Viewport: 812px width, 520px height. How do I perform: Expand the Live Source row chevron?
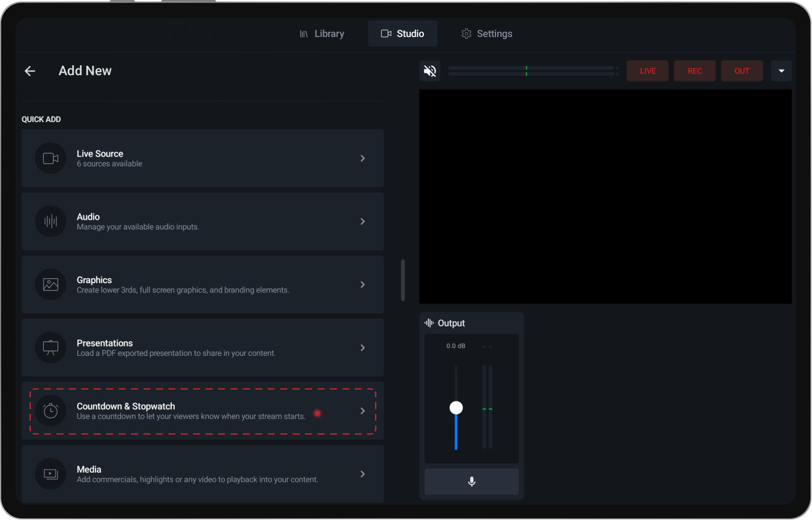pos(362,158)
